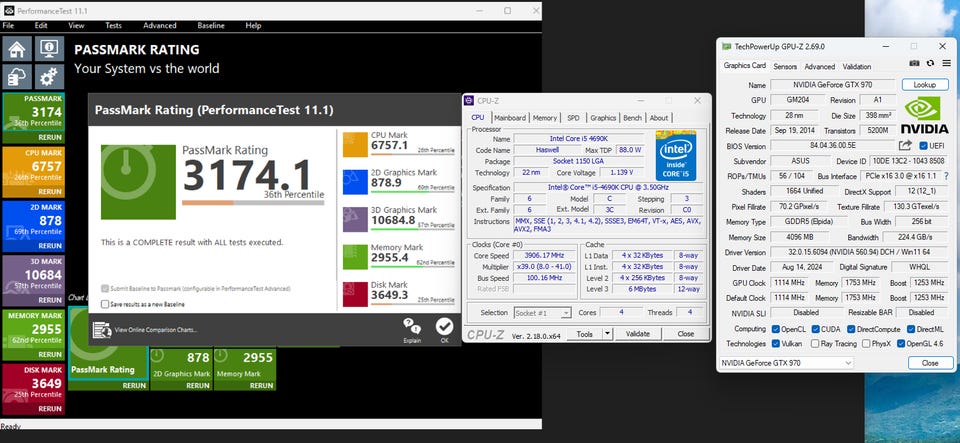
Task: Click the Intel Core i5 badge
Action: click(x=675, y=155)
